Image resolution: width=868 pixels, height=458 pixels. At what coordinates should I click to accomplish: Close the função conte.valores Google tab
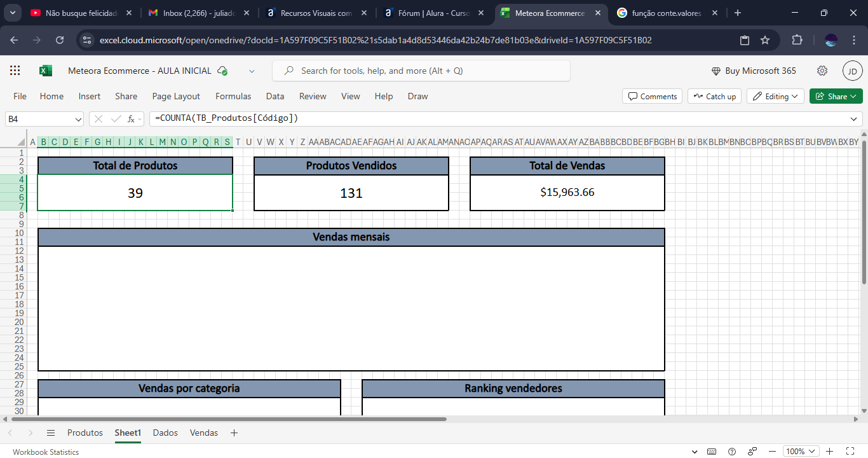714,13
